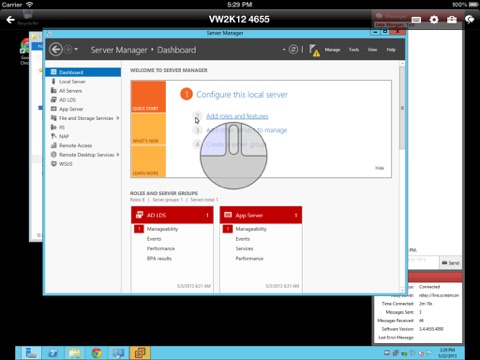Show the keyboard icon in top bar
The width and height of the screenshot is (480, 360).
coord(416,20)
